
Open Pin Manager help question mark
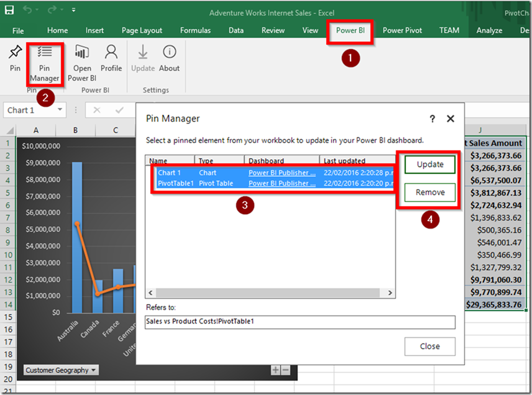433,119
